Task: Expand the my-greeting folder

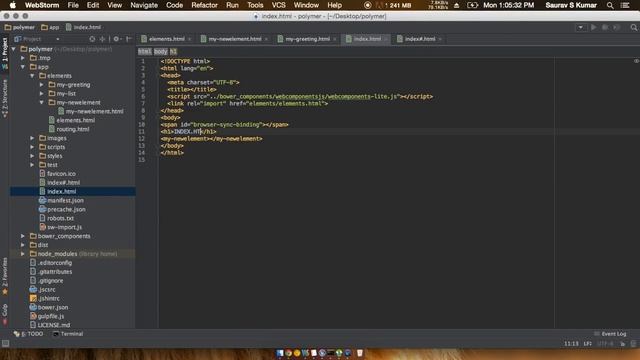Action: pyautogui.click(x=42, y=85)
